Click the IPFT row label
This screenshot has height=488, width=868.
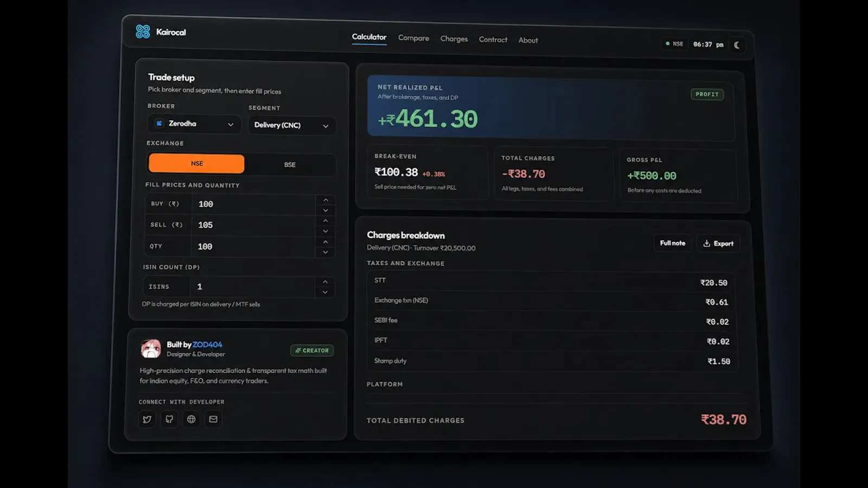381,341
